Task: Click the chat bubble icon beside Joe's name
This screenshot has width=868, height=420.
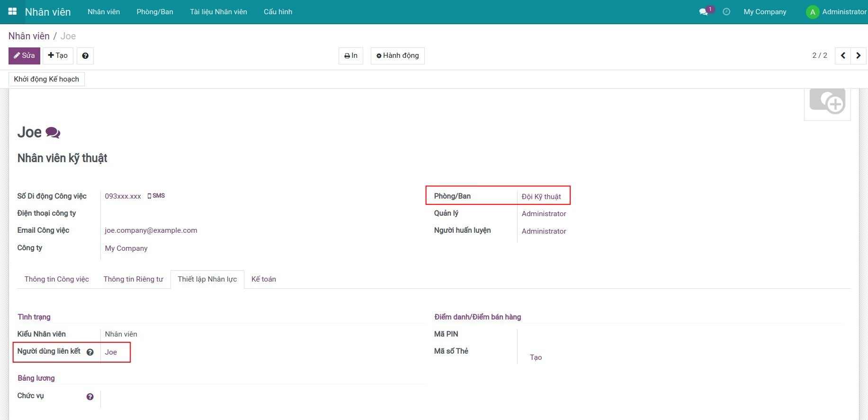Action: tap(53, 133)
